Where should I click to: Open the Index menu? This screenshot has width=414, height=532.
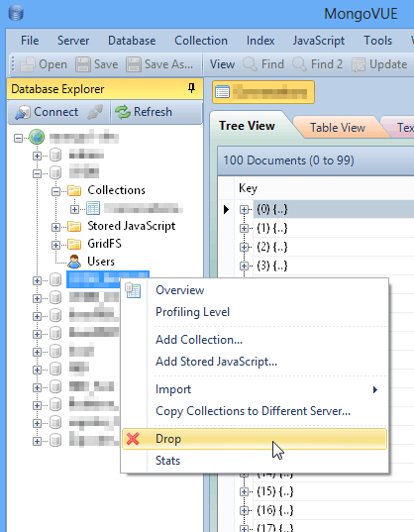tap(260, 41)
